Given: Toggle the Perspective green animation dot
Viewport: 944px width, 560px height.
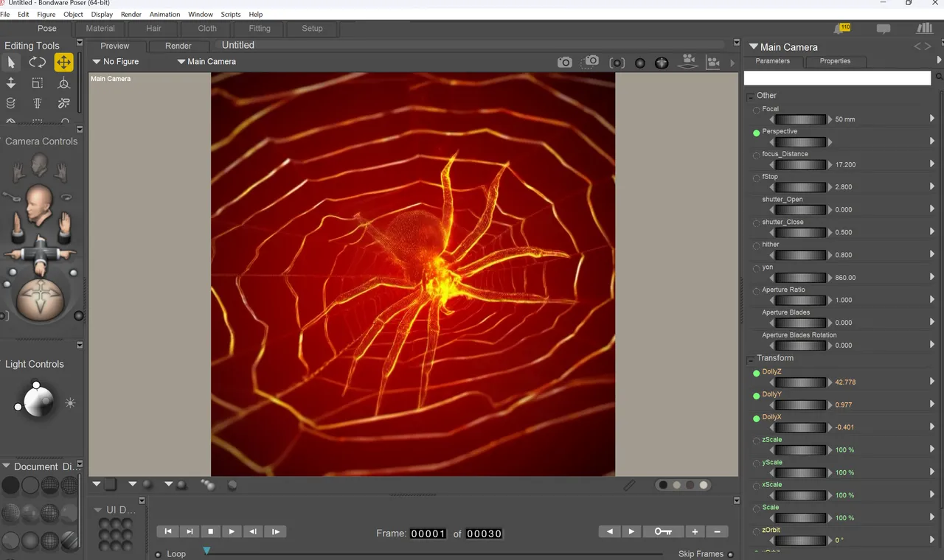Looking at the screenshot, I should coord(756,133).
